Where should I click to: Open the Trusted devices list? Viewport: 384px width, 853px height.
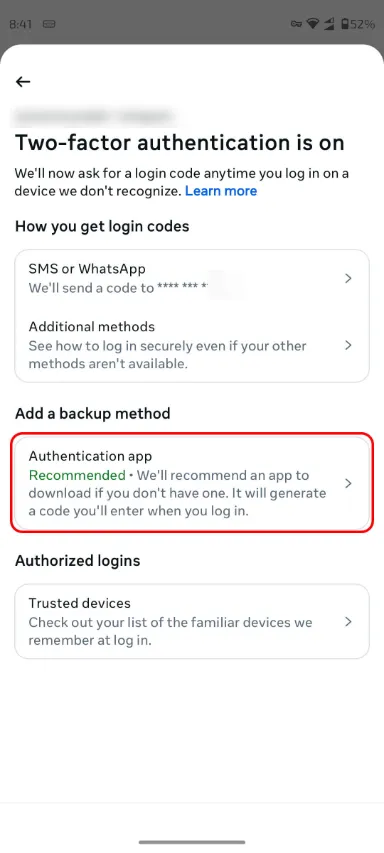coord(192,622)
